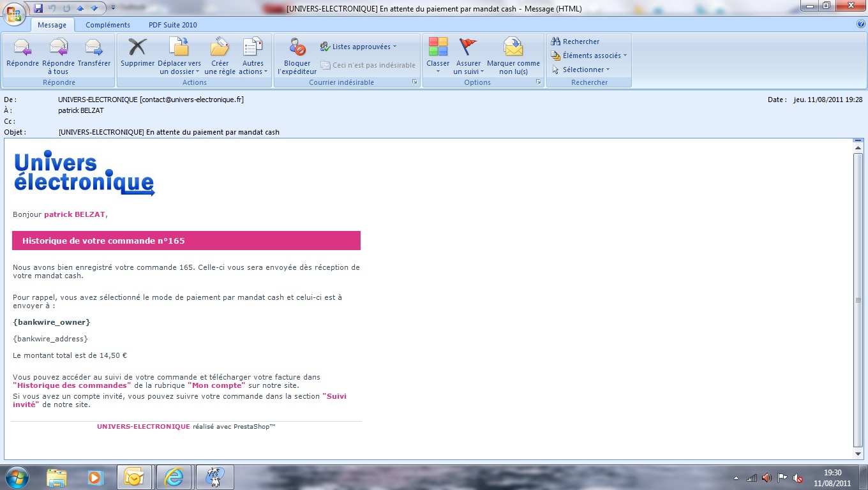Image resolution: width=868 pixels, height=490 pixels.
Task: Click the message scrollbar up arrow
Action: click(x=858, y=147)
